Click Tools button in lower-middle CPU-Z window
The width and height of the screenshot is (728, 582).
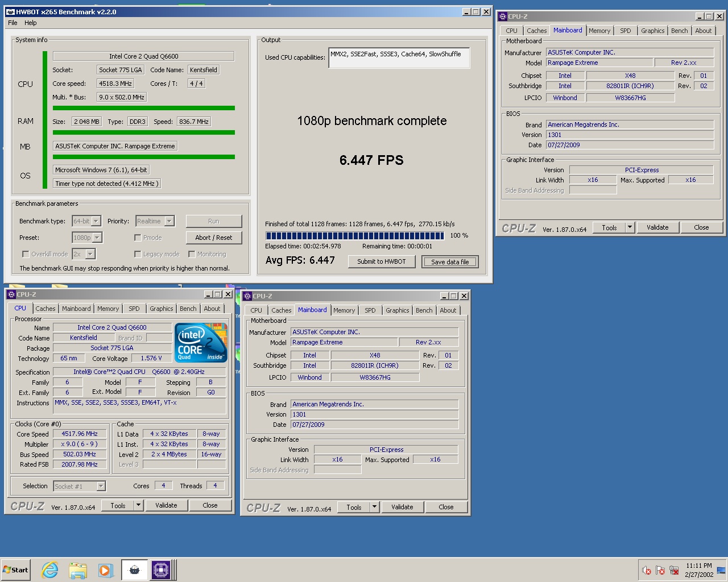point(354,507)
